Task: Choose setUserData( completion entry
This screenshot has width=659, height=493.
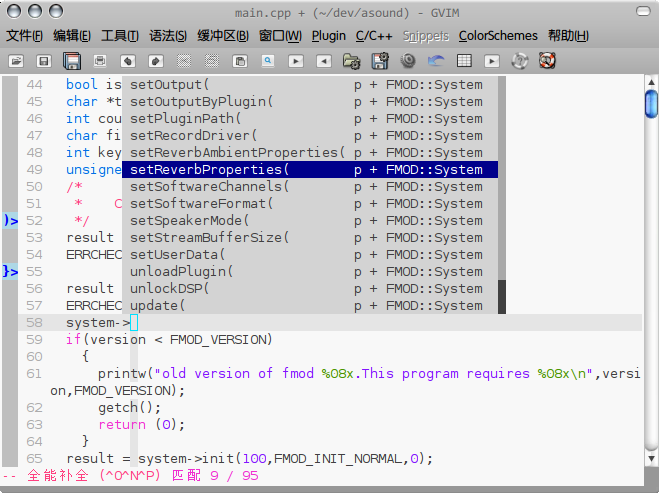Action: click(310, 255)
